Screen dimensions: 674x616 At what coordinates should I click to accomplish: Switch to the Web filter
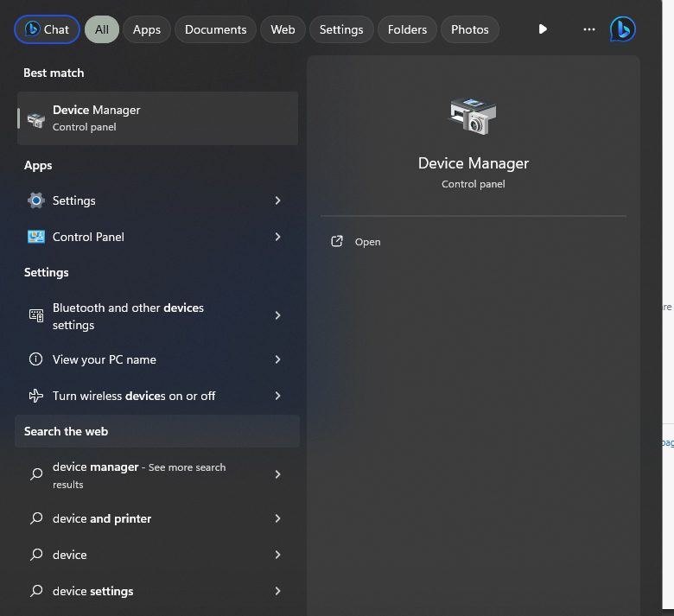point(283,29)
